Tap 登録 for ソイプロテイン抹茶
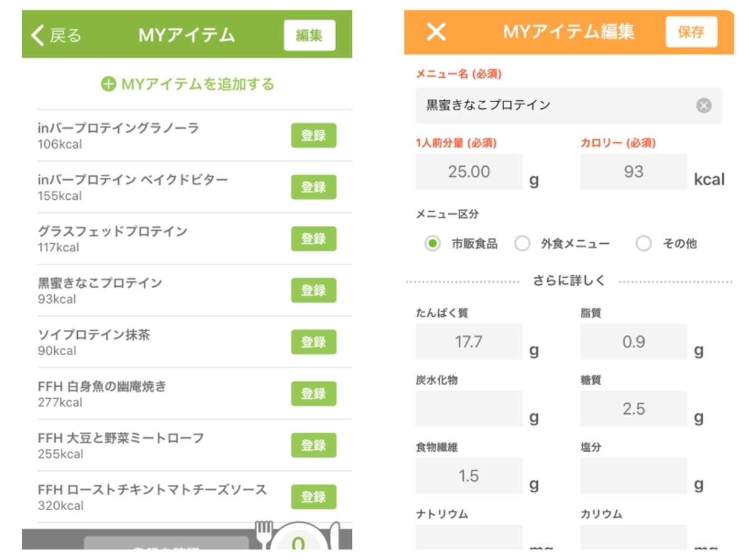 (314, 342)
